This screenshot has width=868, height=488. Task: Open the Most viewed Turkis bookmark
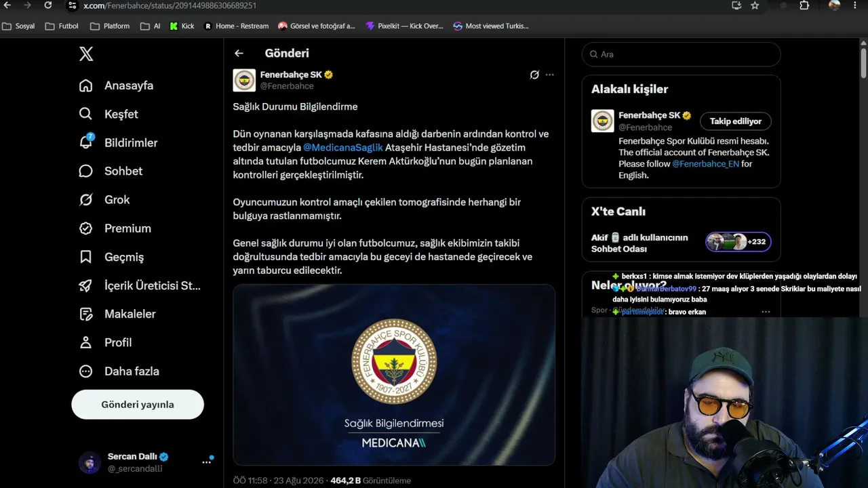click(x=491, y=26)
